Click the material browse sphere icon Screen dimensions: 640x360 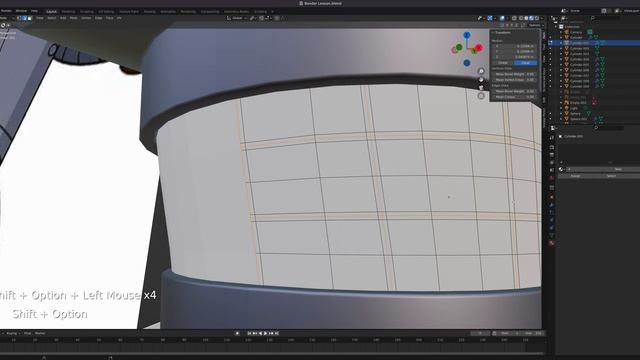(561, 169)
